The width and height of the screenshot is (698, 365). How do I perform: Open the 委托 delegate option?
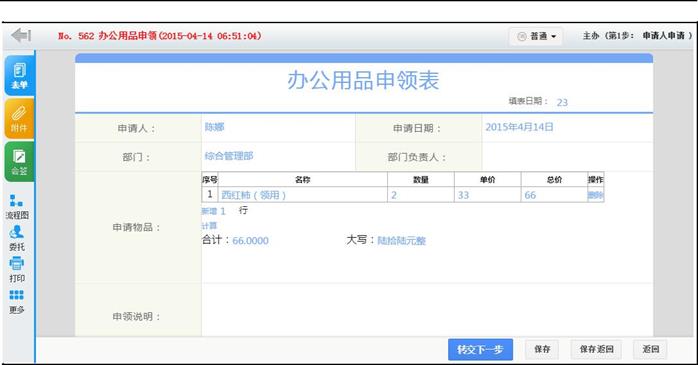(17, 239)
